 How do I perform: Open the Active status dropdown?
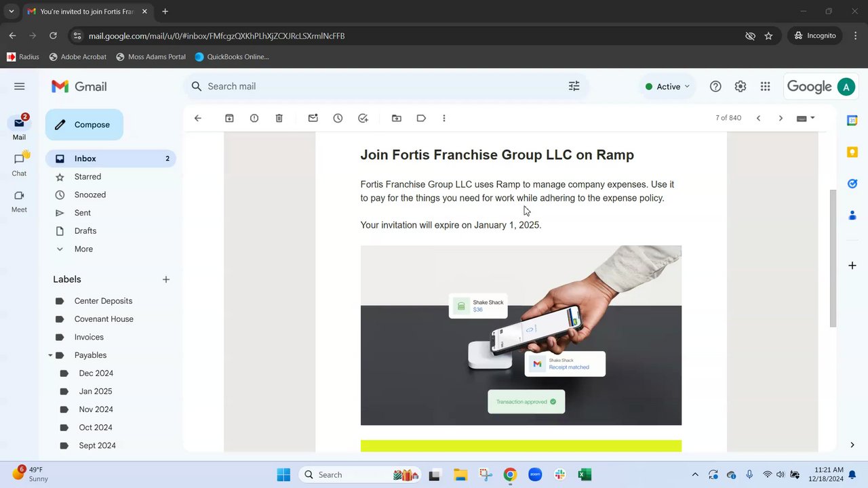pyautogui.click(x=667, y=86)
